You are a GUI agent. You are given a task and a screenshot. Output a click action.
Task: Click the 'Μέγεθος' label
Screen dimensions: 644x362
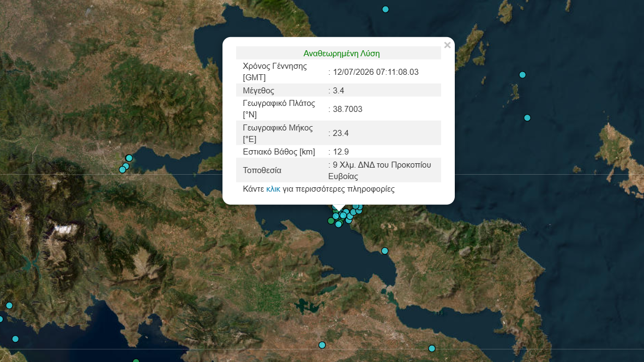coord(258,91)
